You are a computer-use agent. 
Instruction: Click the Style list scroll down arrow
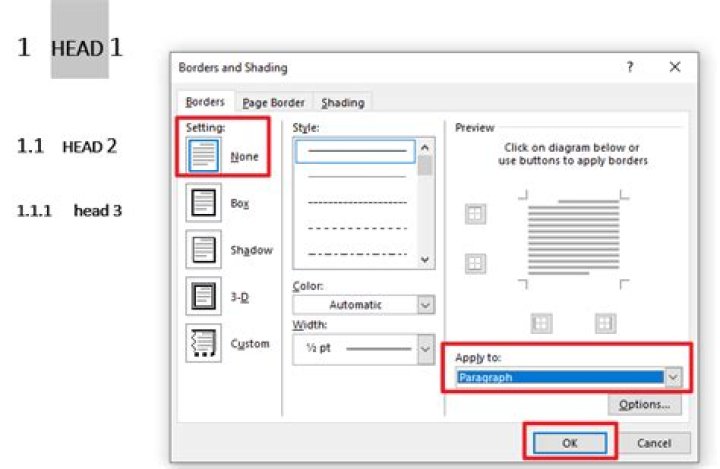tap(425, 260)
